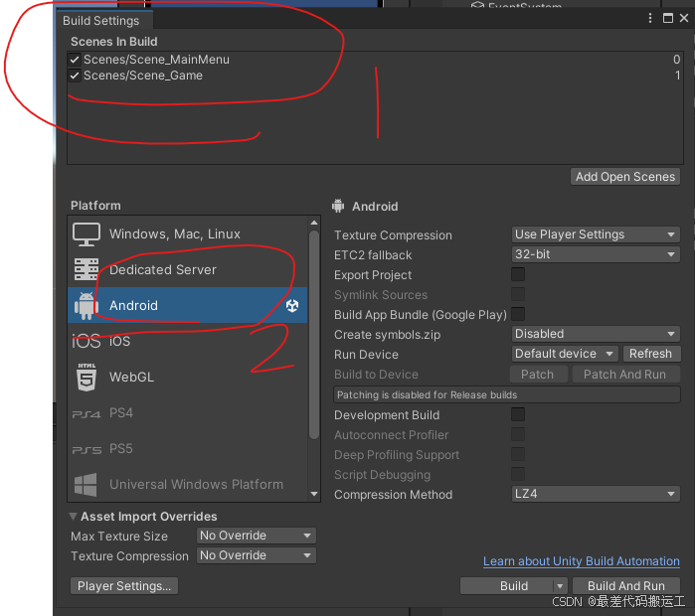The height and width of the screenshot is (616, 695).
Task: Toggle the Symlink Sources checkbox
Action: pyautogui.click(x=518, y=294)
